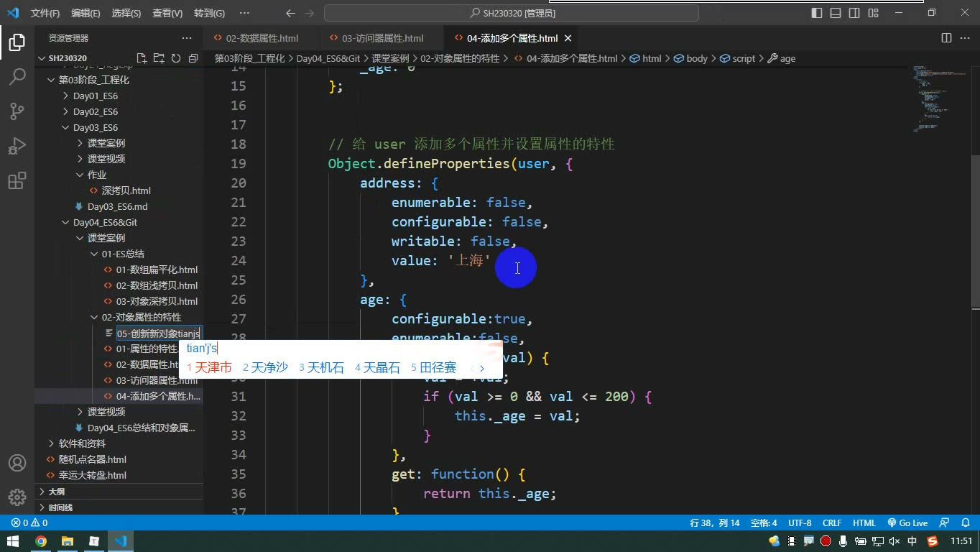Open the Search view in activity bar
Image resolution: width=980 pixels, height=552 pixels.
[17, 77]
